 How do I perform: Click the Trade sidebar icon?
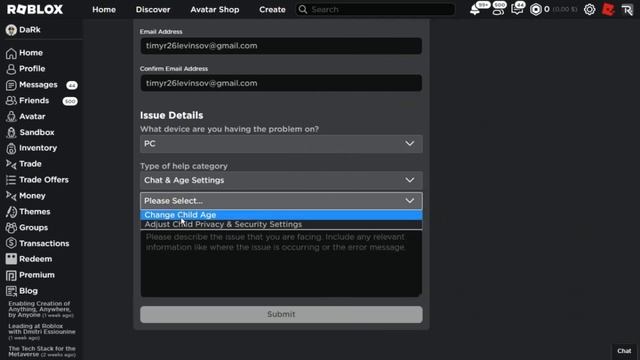[x=11, y=164]
